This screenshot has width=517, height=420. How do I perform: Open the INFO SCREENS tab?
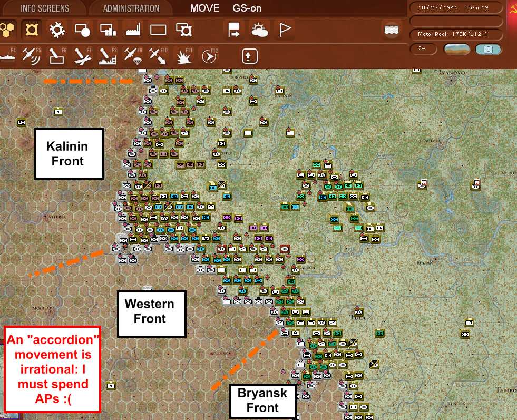[44, 8]
